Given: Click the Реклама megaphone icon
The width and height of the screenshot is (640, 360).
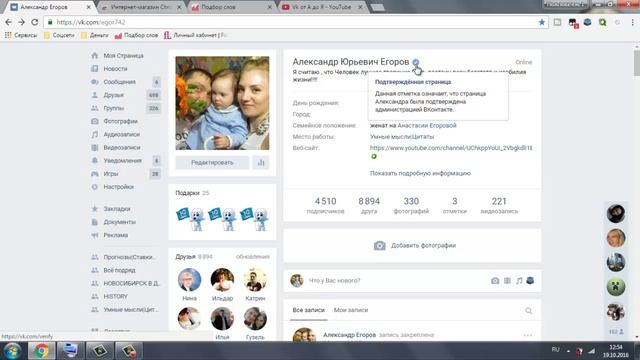Looking at the screenshot, I should [x=95, y=235].
